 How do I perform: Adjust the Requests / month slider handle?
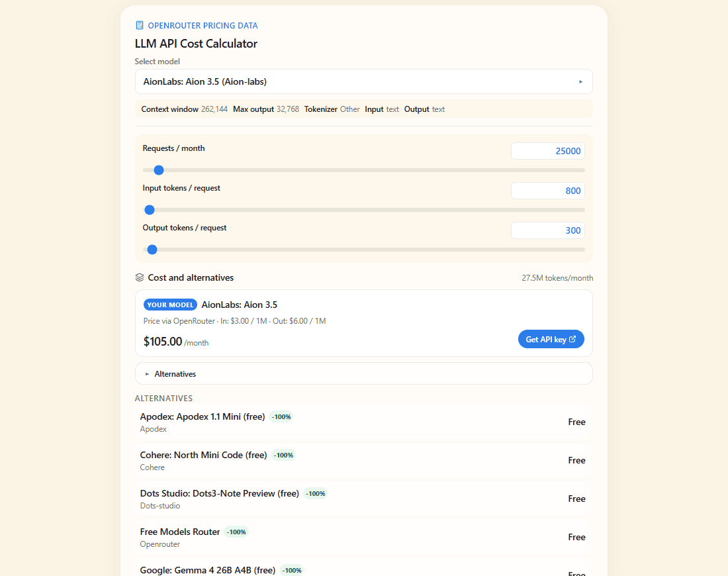[x=159, y=170]
